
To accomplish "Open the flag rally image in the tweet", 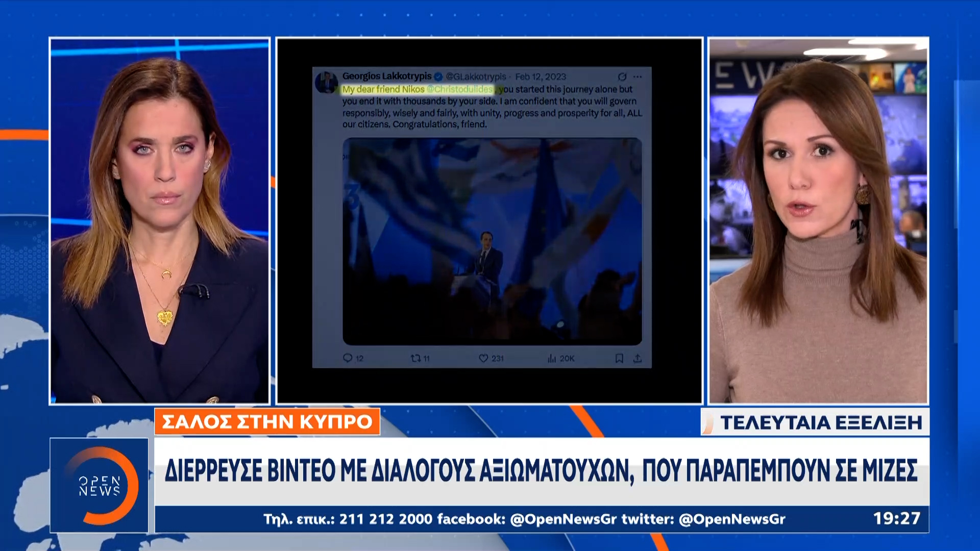I will pos(492,241).
